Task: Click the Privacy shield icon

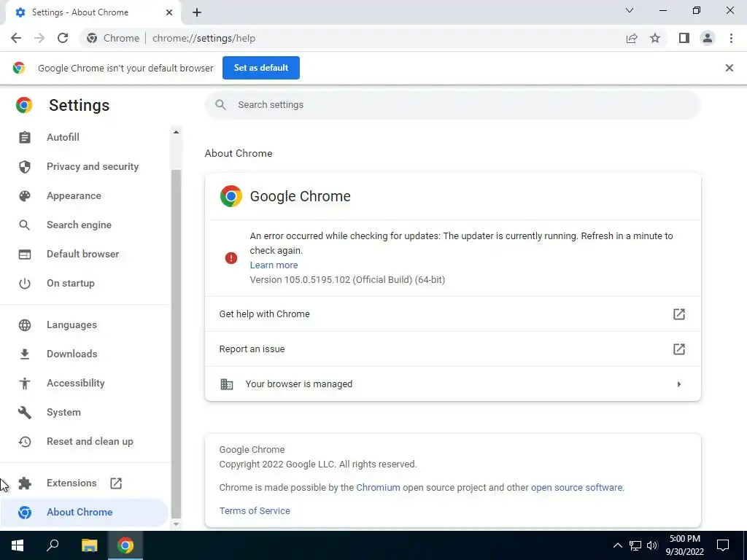Action: tap(25, 166)
